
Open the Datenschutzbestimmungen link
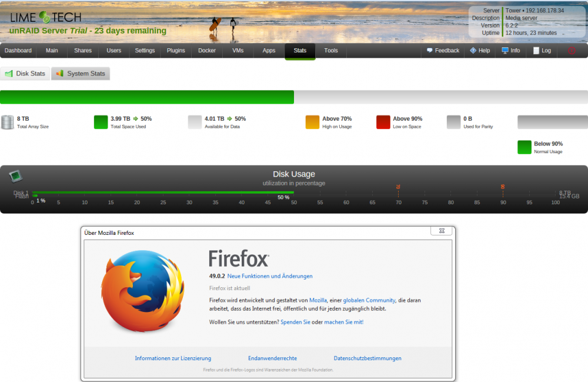367,358
